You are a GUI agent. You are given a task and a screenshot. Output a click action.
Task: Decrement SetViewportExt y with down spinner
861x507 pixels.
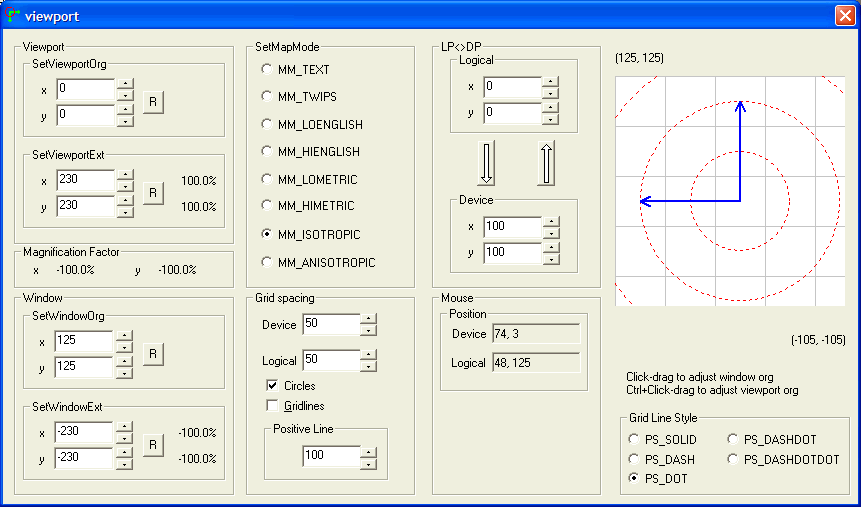tap(126, 212)
